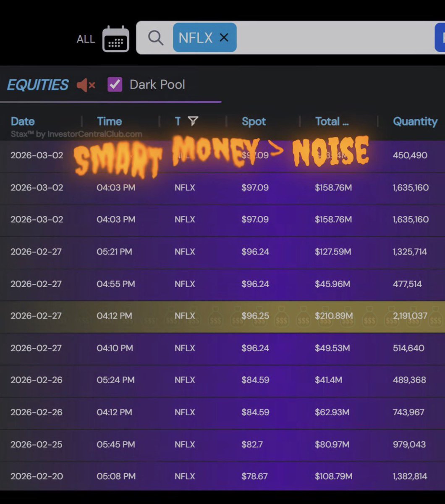
Task: Switch to the EQUITIES tab
Action: coord(38,85)
